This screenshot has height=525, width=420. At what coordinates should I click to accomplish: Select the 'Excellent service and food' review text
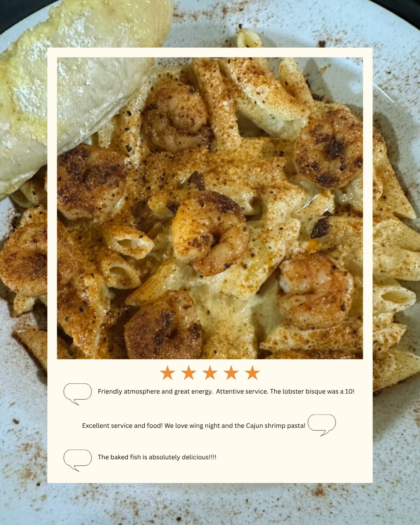coord(194,425)
